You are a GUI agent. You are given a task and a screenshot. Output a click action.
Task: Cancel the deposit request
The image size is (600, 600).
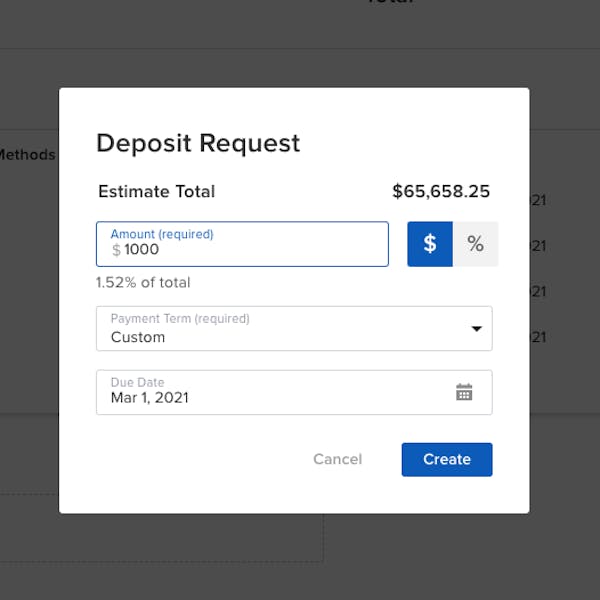[337, 459]
